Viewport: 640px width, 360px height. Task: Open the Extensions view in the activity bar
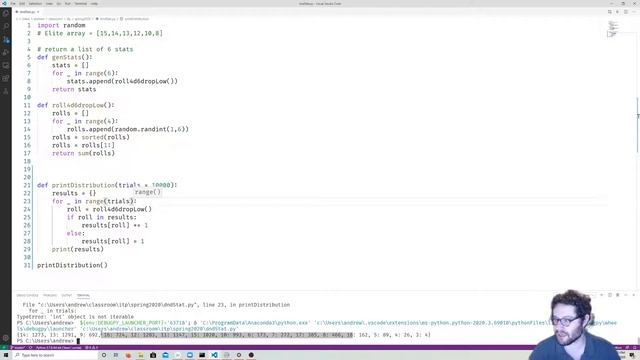click(6, 78)
